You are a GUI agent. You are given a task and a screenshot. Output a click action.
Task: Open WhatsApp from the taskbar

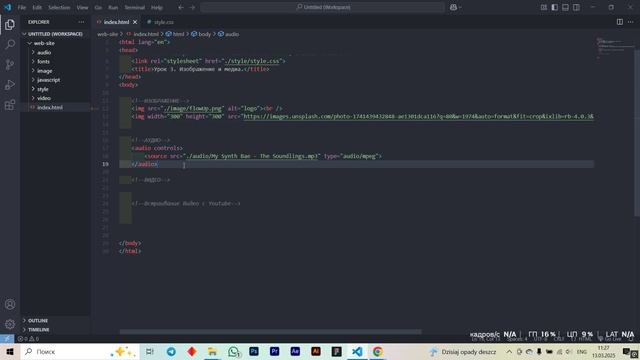pyautogui.click(x=233, y=351)
